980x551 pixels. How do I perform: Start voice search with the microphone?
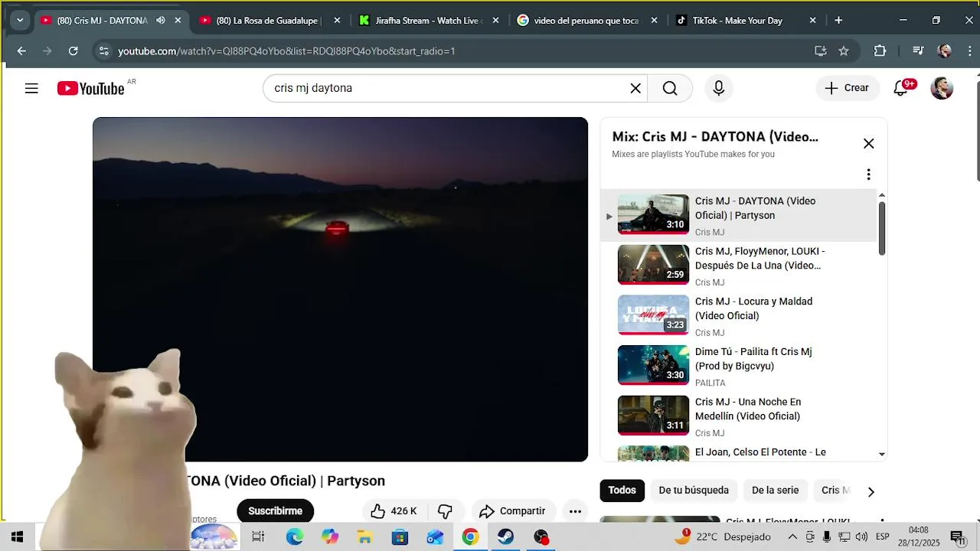[x=718, y=88]
